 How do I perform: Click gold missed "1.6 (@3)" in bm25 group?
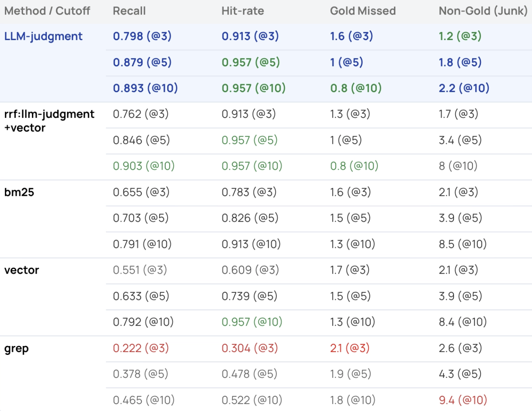[351, 192]
